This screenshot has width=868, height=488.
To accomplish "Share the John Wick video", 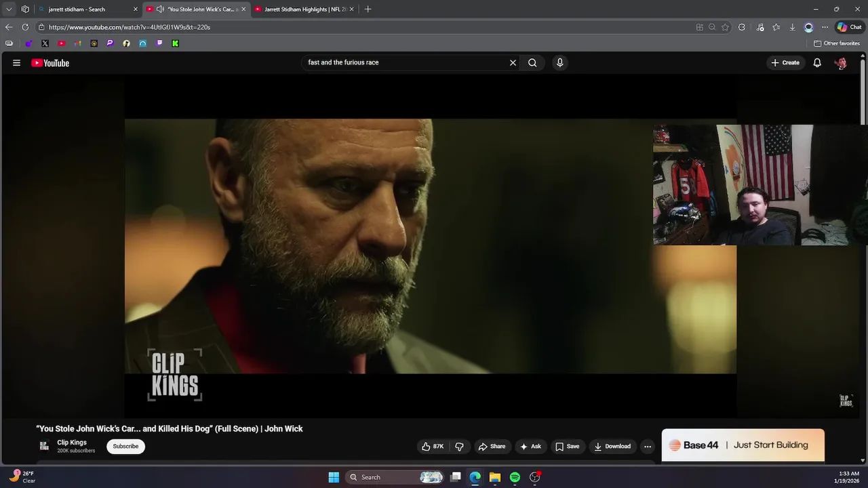I will [492, 446].
